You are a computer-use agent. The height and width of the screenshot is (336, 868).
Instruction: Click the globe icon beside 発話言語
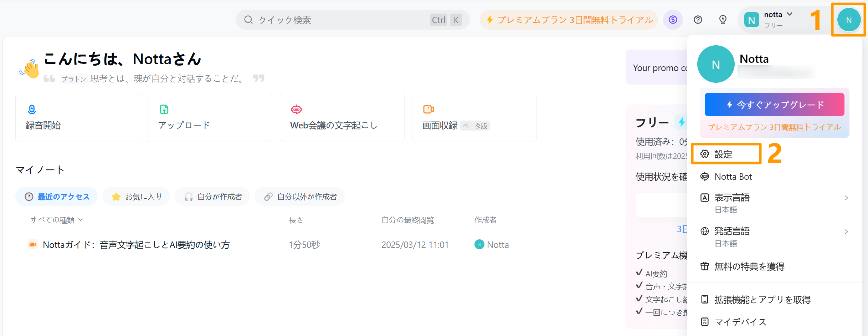coord(705,231)
